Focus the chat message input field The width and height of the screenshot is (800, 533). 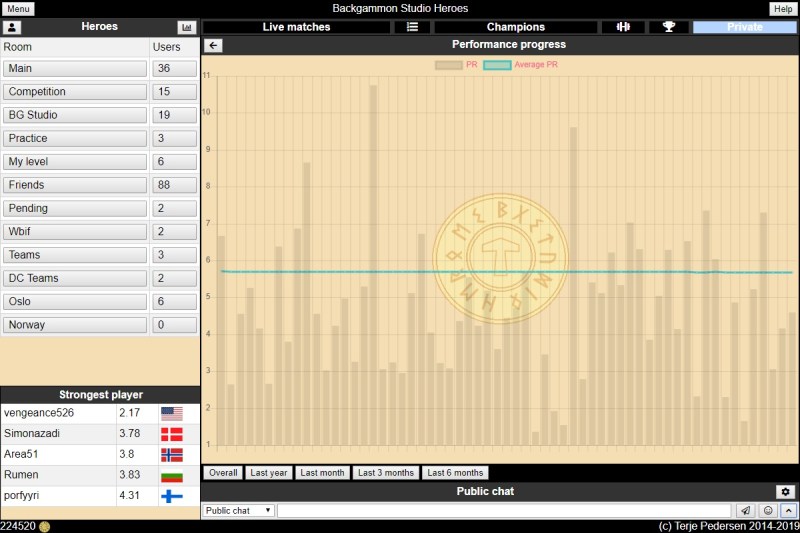pyautogui.click(x=504, y=511)
